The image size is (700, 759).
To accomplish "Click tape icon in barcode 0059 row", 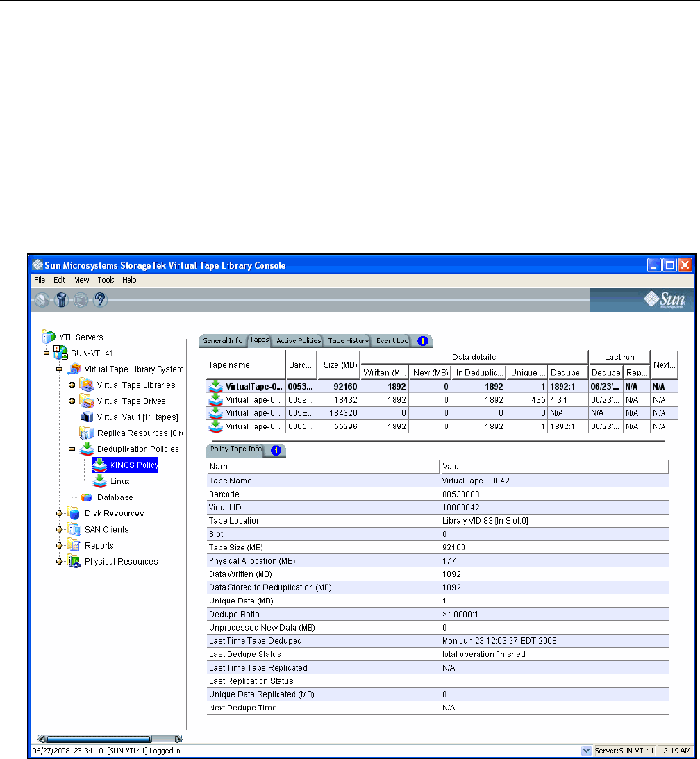I will point(215,400).
